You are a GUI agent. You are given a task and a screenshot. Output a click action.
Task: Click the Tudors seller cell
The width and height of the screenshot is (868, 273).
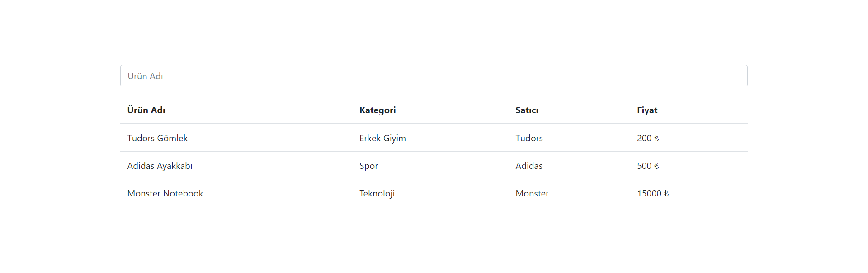click(529, 138)
